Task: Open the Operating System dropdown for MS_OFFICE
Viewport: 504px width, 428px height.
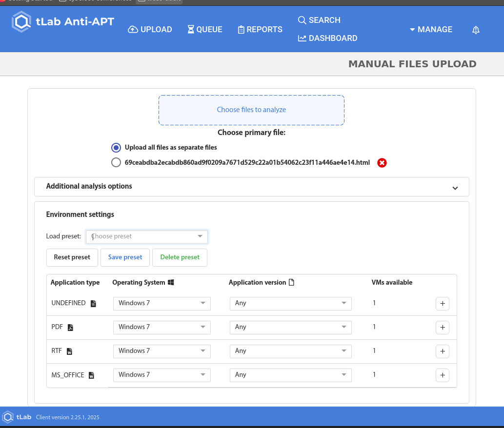Action: coord(161,375)
